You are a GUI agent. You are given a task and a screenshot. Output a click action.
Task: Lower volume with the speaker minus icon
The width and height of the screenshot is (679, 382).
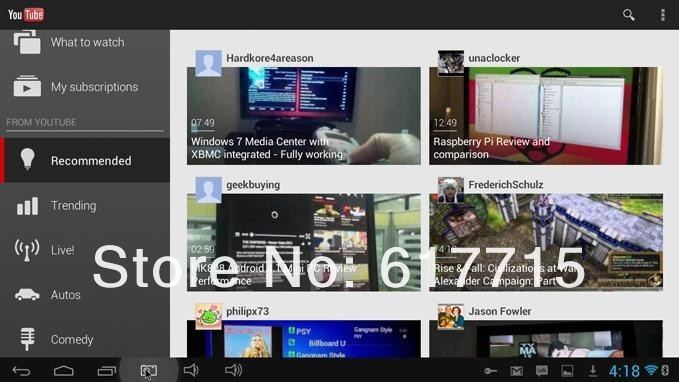coord(191,370)
